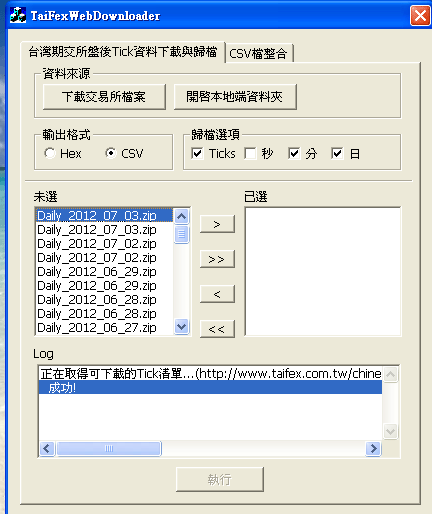Click left arrow of Log horizontal scrollbar

pyautogui.click(x=47, y=449)
